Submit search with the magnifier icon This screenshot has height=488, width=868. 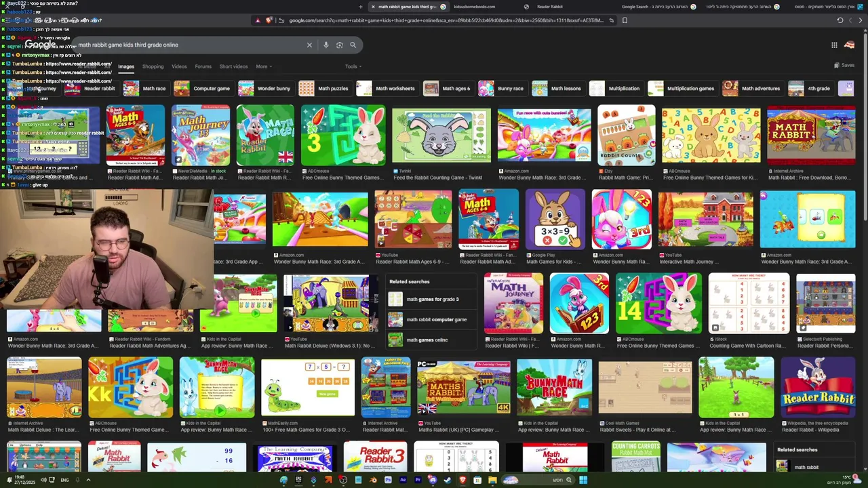[353, 45]
